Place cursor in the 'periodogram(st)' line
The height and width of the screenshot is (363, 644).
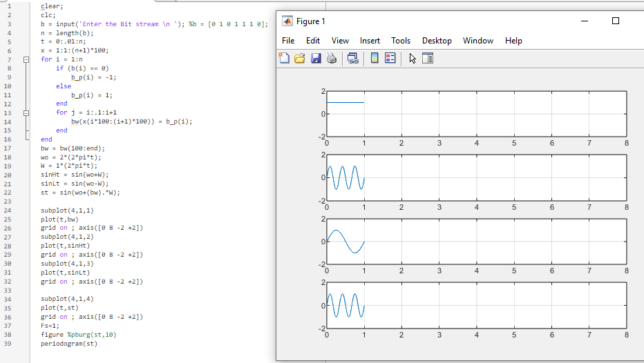pos(69,343)
